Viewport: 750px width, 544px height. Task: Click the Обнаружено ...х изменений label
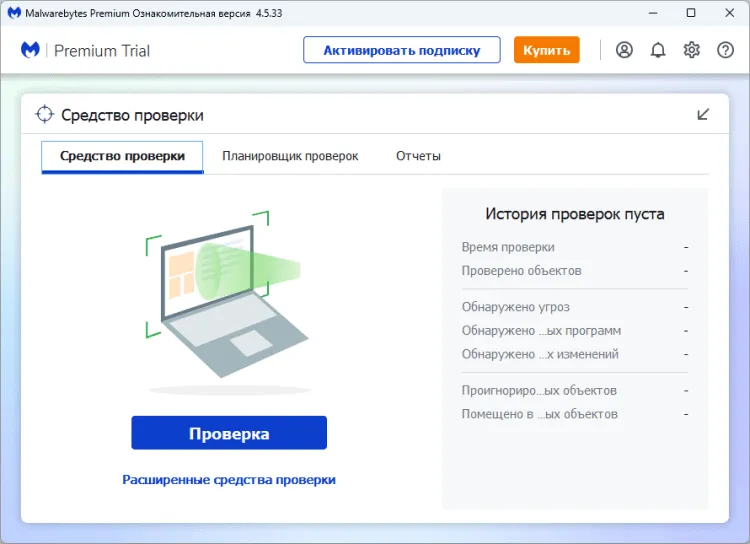tap(540, 354)
